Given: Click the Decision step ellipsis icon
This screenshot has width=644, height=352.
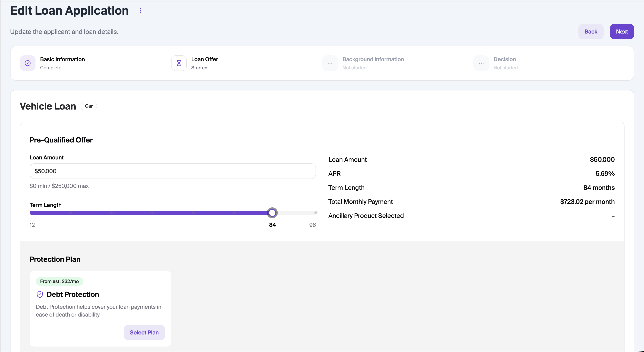Looking at the screenshot, I should pos(481,63).
